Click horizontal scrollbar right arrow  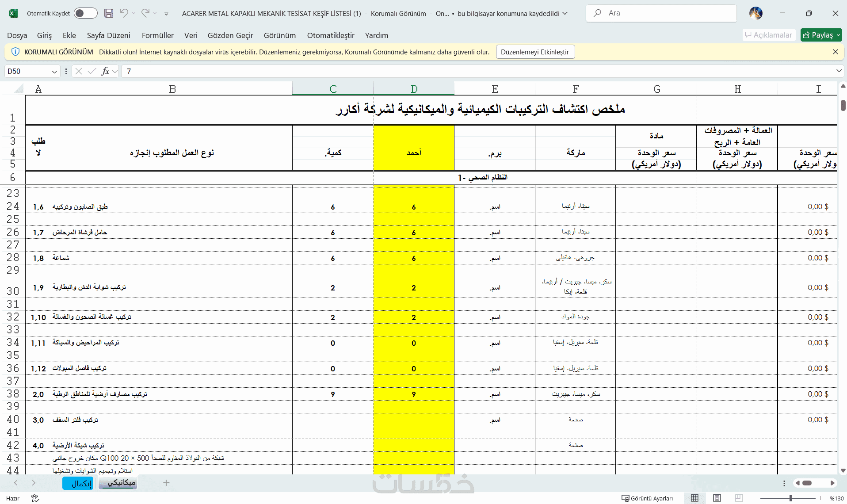(x=832, y=483)
